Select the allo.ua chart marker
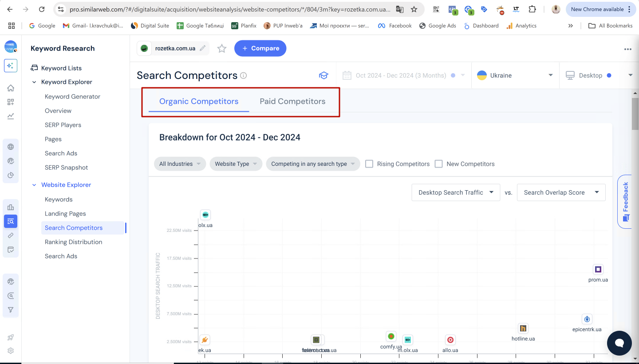The image size is (639, 364). [450, 340]
